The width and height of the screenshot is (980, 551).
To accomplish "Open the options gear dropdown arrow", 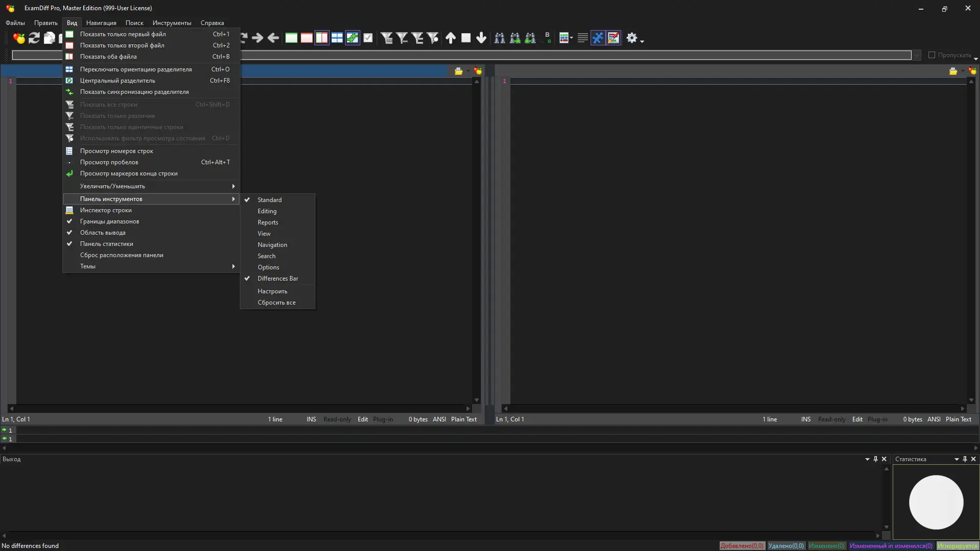I will click(642, 40).
